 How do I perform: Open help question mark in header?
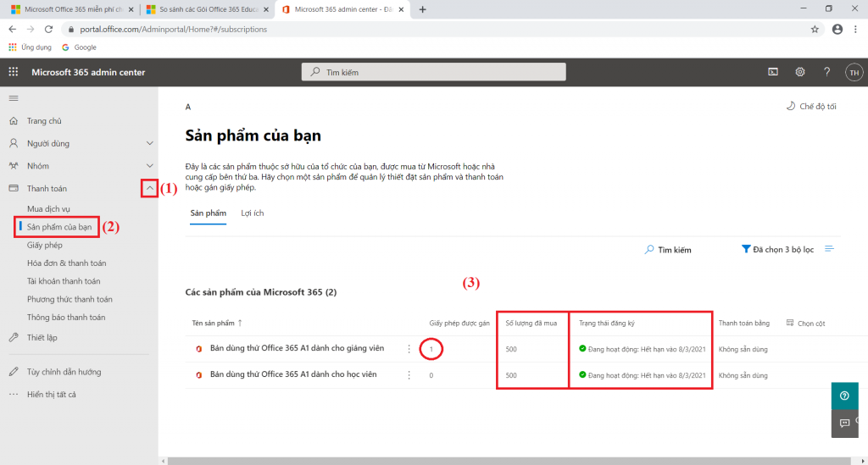[826, 72]
